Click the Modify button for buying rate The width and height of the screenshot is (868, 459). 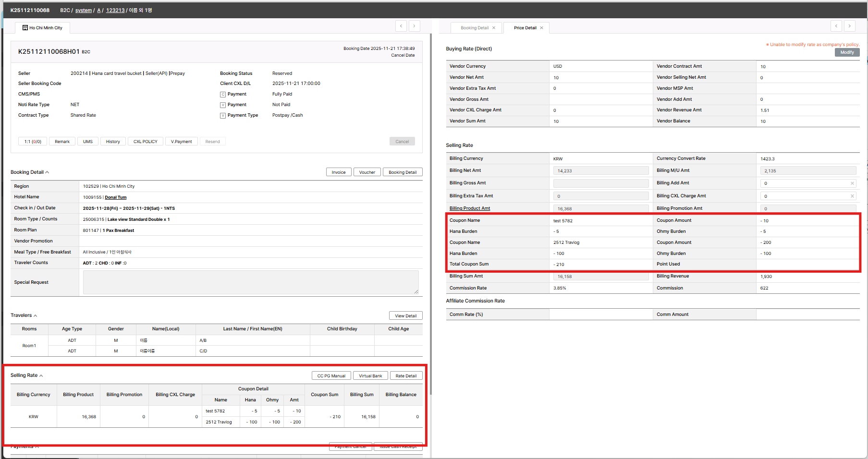846,52
